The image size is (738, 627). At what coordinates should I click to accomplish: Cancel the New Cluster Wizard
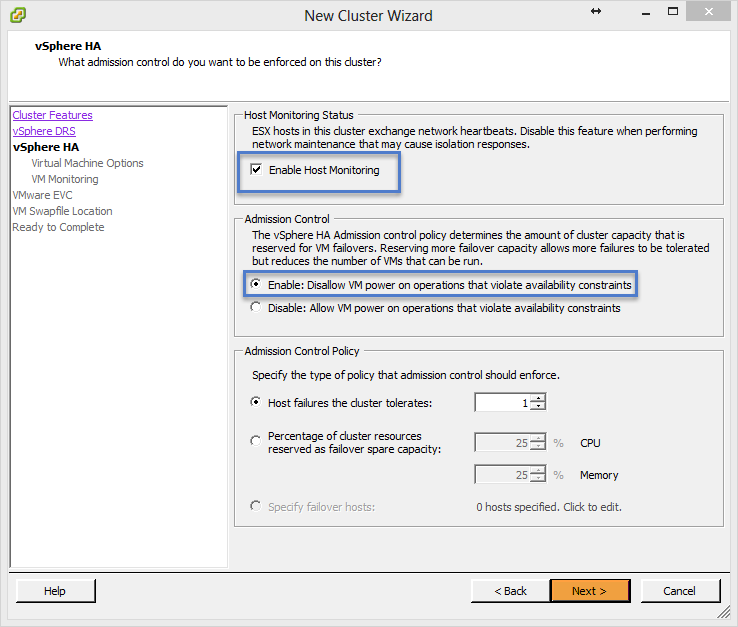[x=680, y=591]
